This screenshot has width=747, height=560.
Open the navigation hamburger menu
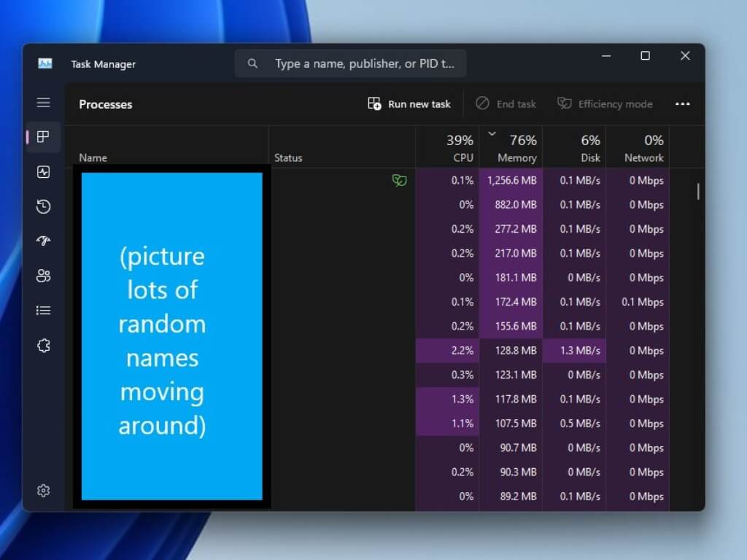pyautogui.click(x=43, y=102)
